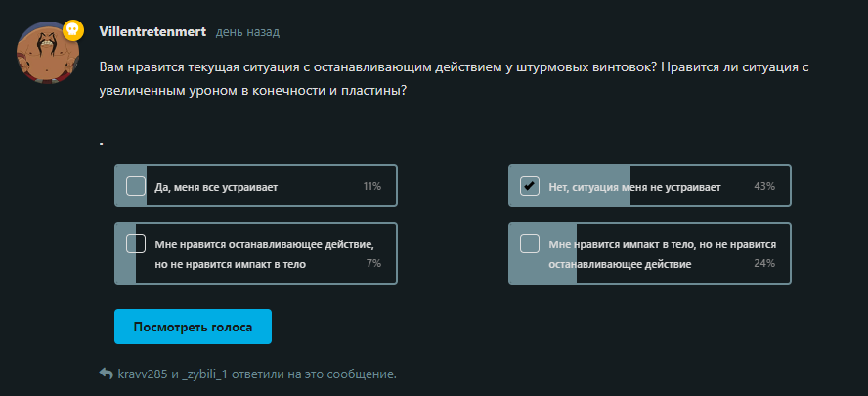Check the 'нравится импакт в тело' checkbox
868x396 pixels.
tap(530, 243)
